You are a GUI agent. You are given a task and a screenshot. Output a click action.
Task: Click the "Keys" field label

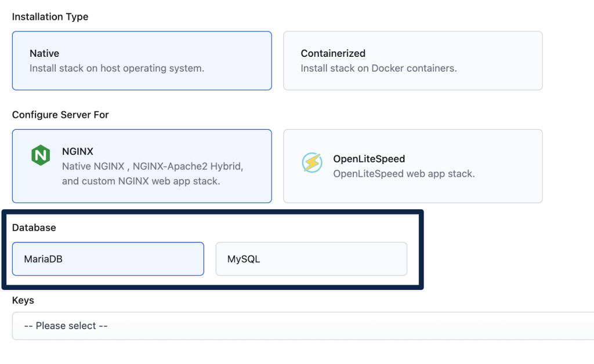coord(23,300)
